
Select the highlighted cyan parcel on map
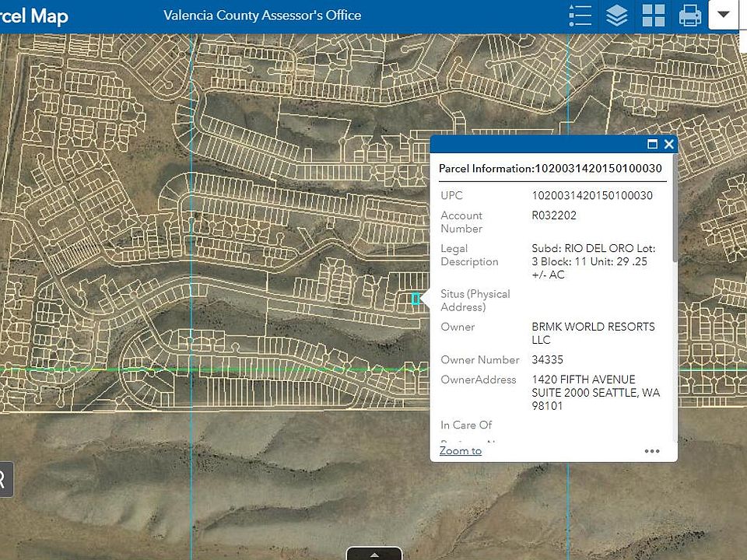[416, 299]
